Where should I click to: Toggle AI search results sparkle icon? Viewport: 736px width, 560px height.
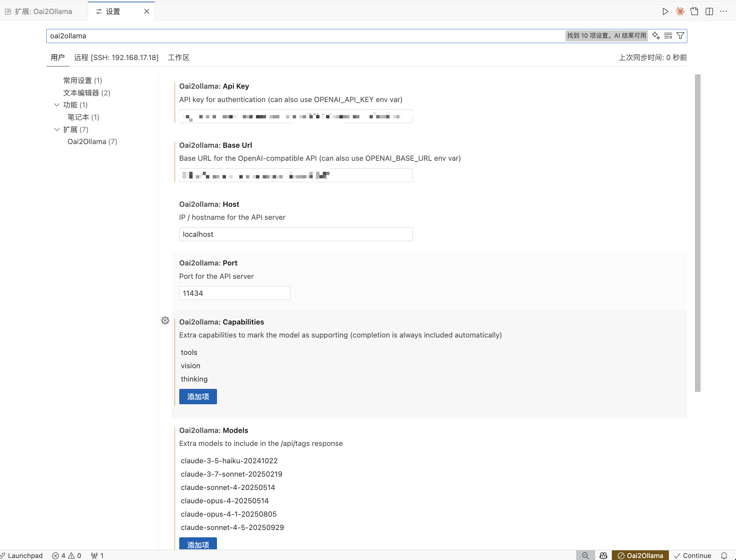(x=656, y=36)
